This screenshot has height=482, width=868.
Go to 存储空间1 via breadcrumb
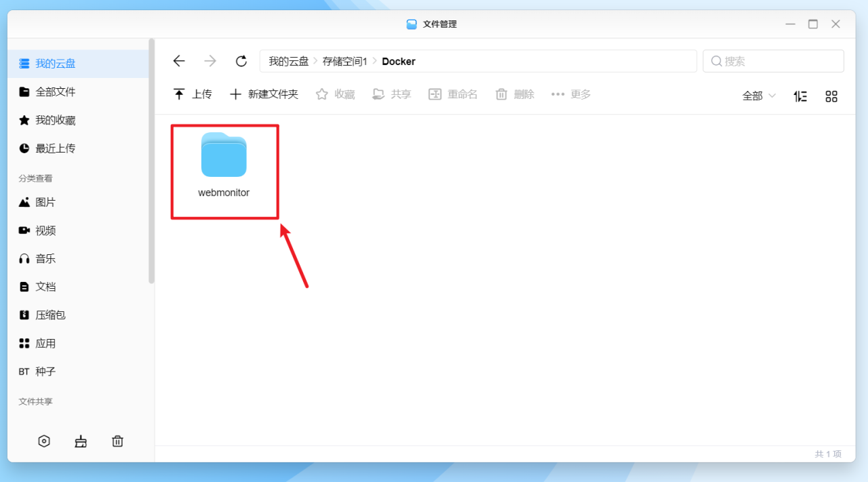[x=344, y=60]
